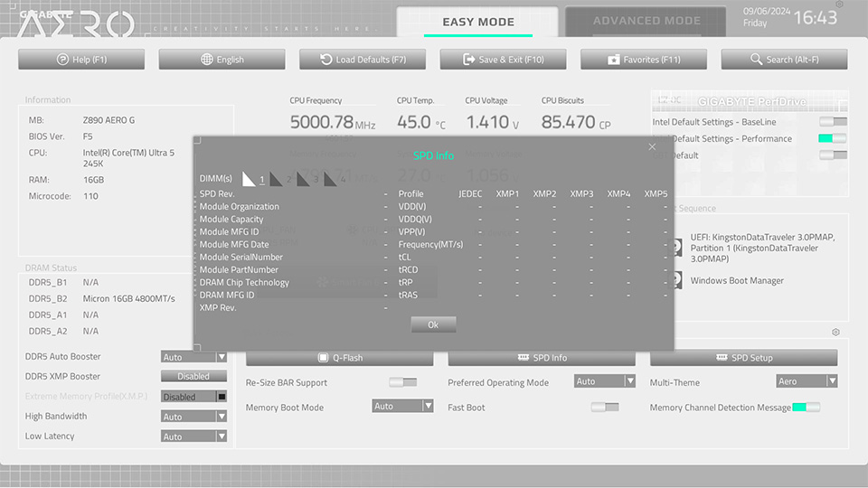Click the 16:43 clock display
The width and height of the screenshot is (868, 488).
pyautogui.click(x=816, y=18)
